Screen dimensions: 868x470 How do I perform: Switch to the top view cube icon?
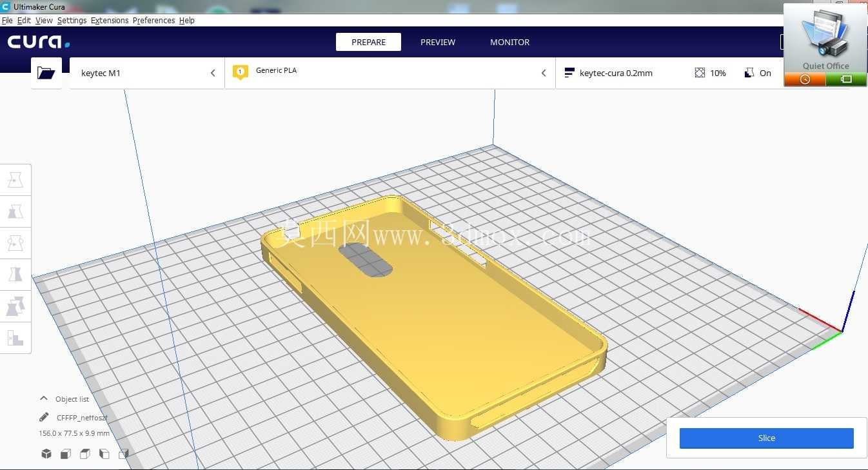(84, 454)
